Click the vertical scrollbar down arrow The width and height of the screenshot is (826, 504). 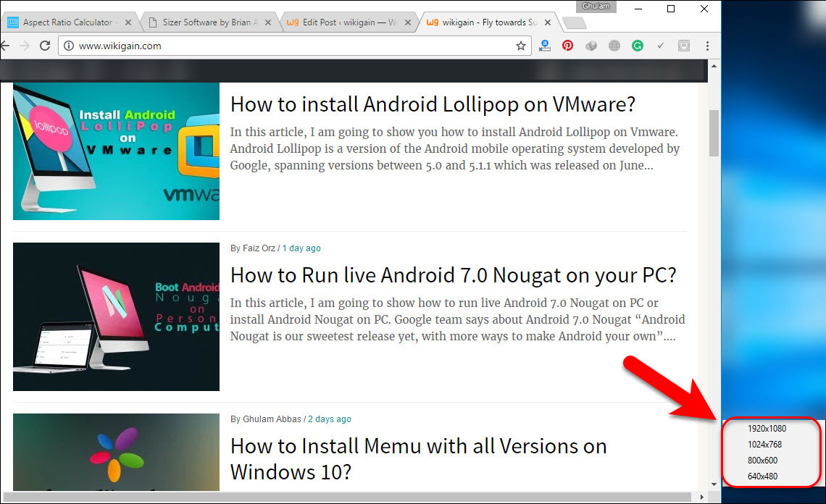(714, 484)
